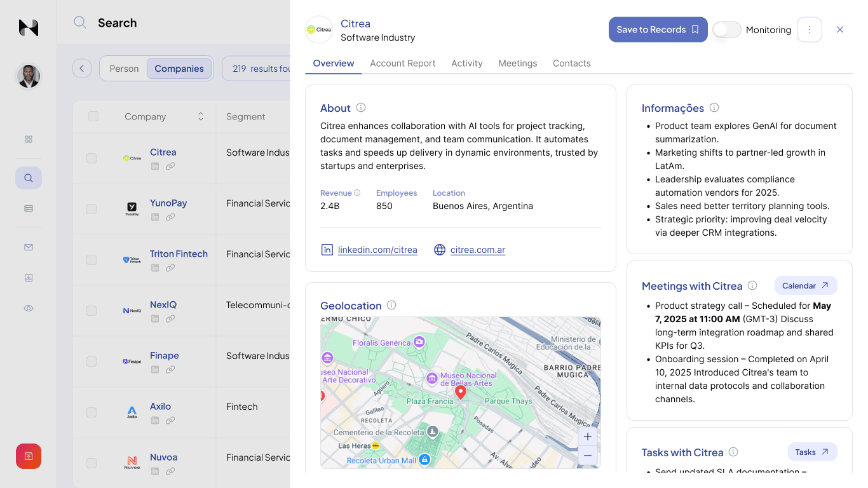This screenshot has height=488, width=868.
Task: Click the search icon in left sidebar
Action: pyautogui.click(x=29, y=178)
